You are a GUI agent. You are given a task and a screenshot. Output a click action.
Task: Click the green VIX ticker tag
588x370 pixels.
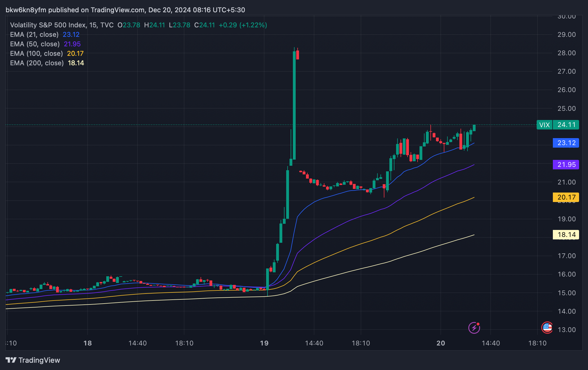pos(544,125)
